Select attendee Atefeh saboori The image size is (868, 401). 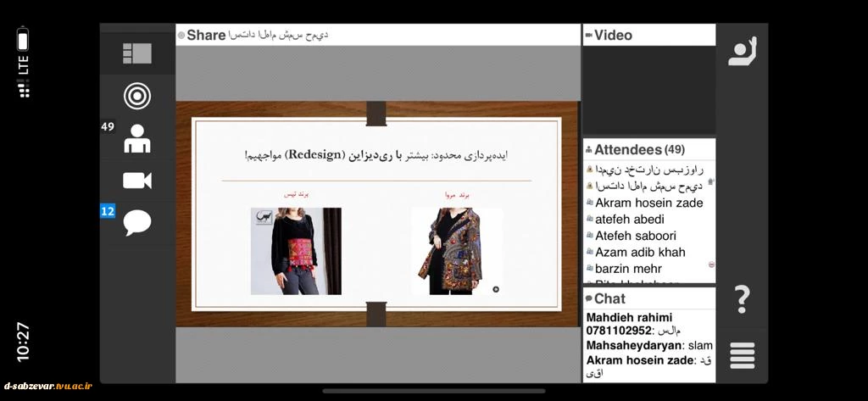[x=636, y=236]
